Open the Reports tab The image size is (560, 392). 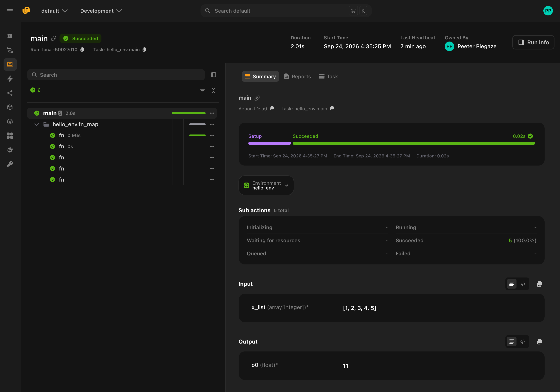click(x=297, y=76)
